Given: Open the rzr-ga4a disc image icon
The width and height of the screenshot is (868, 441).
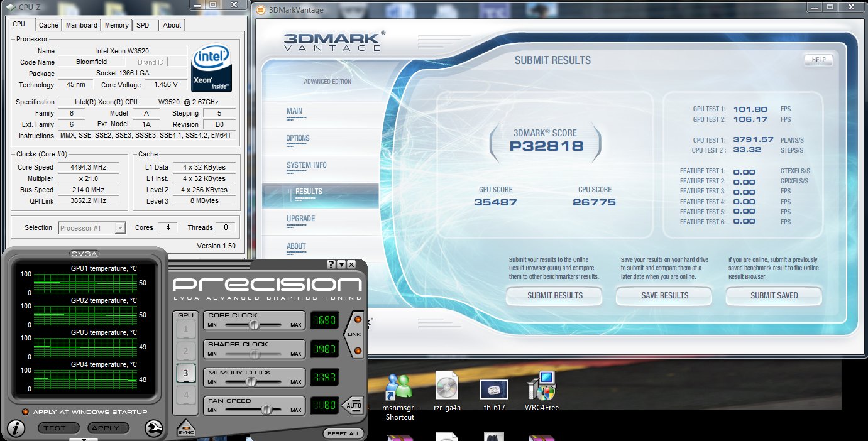Looking at the screenshot, I should 448,392.
